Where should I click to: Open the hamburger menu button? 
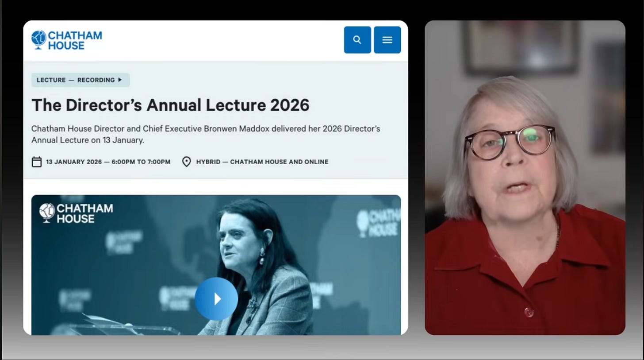[387, 40]
